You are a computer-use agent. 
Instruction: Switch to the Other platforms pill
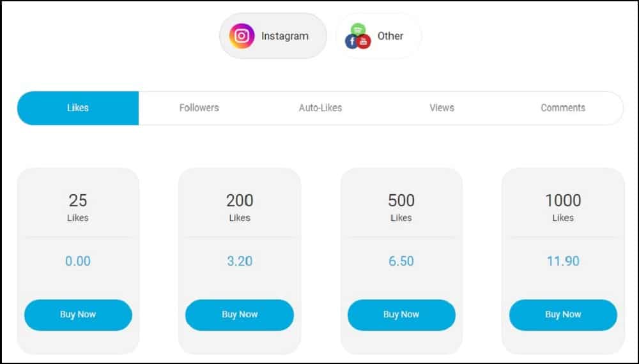click(378, 36)
